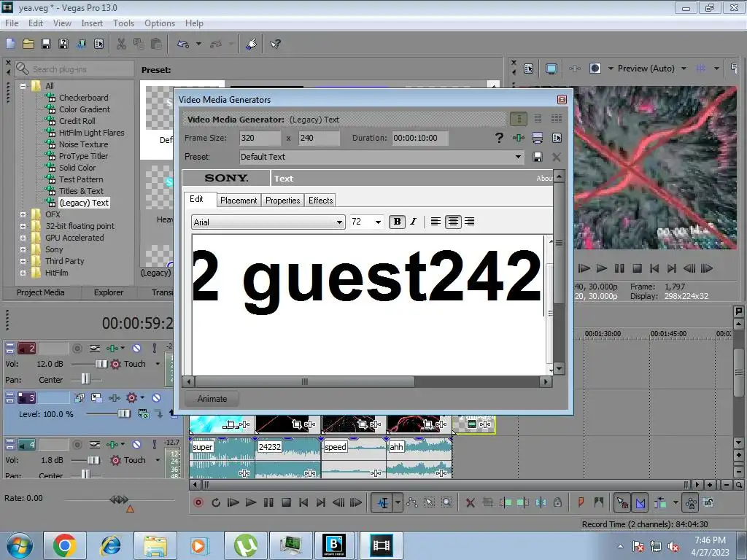
Task: Click the delete preset X icon
Action: (x=556, y=157)
